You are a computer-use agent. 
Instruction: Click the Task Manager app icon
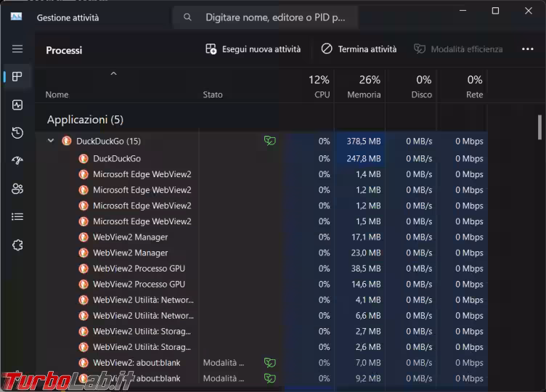point(16,17)
